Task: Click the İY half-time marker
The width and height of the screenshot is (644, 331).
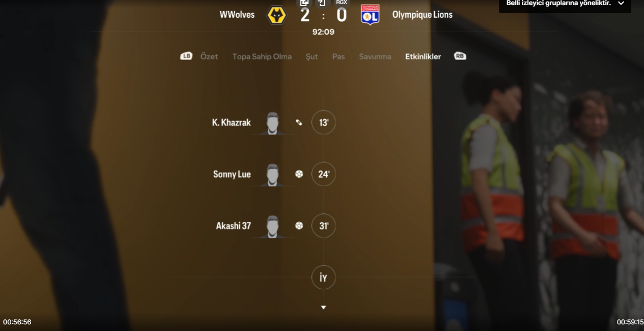Action: [323, 278]
